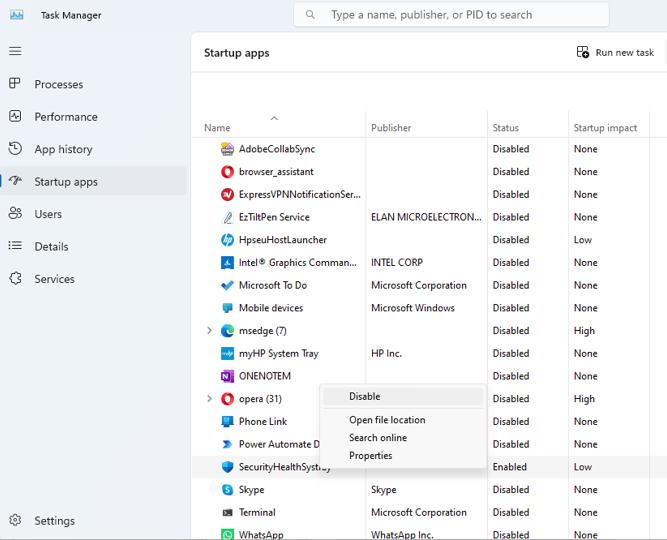This screenshot has height=540, width=667.
Task: Choose Disable from the context menu
Action: tap(402, 396)
